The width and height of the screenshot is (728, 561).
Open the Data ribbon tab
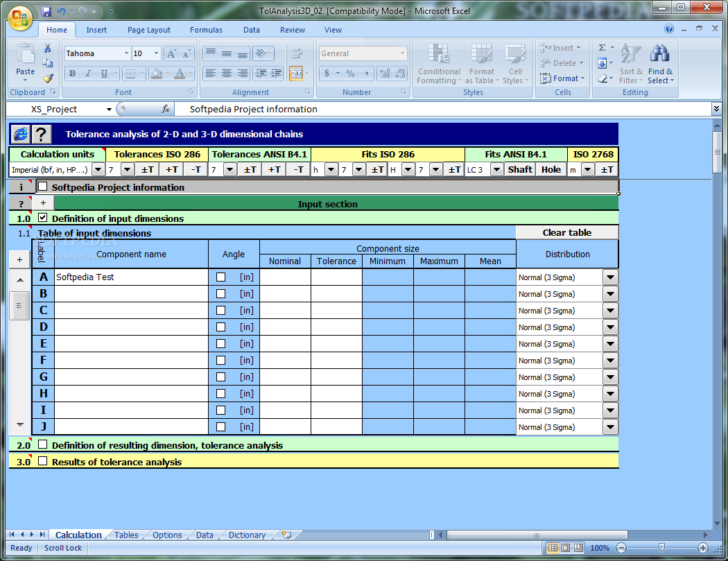click(x=252, y=30)
